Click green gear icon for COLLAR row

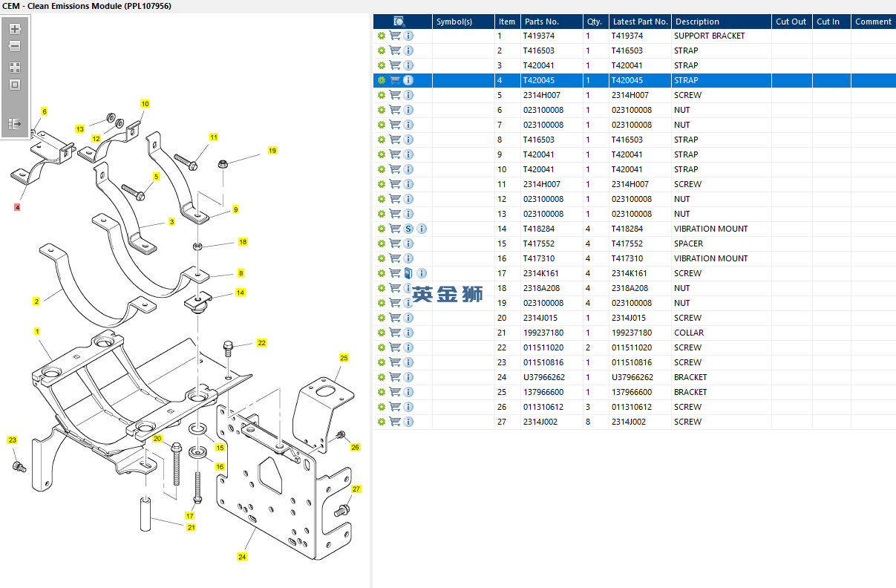pos(382,333)
